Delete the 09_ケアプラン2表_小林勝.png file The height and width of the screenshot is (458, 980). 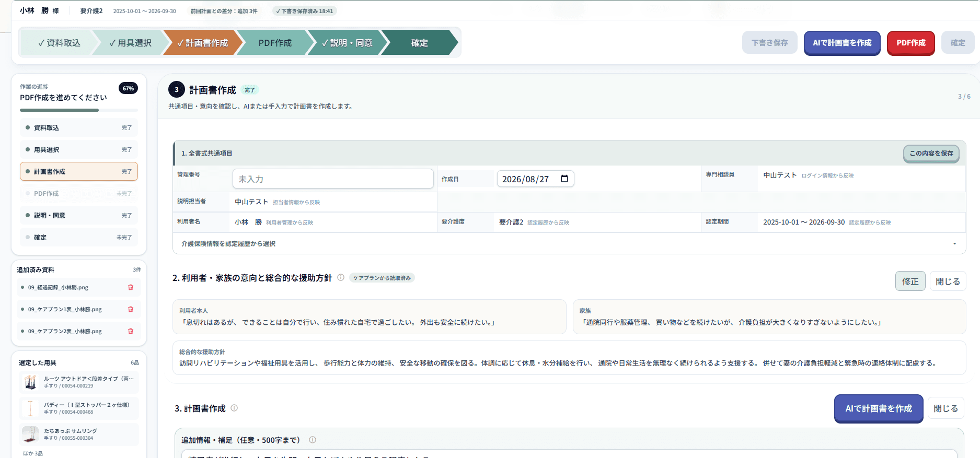tap(131, 331)
